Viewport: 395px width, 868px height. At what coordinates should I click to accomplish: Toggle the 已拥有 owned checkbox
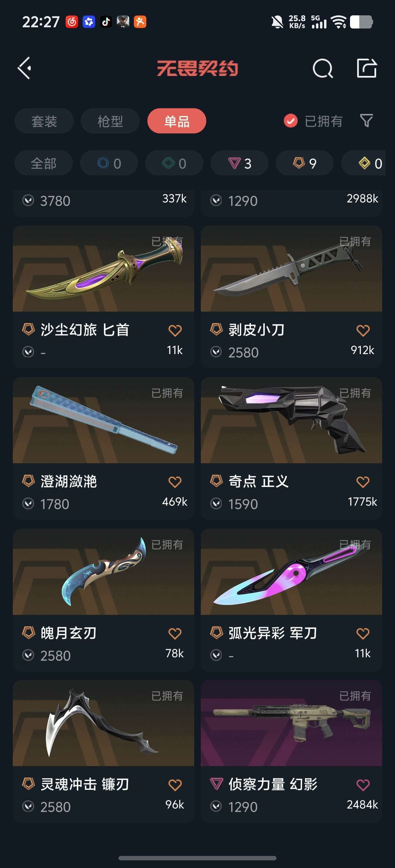click(291, 121)
